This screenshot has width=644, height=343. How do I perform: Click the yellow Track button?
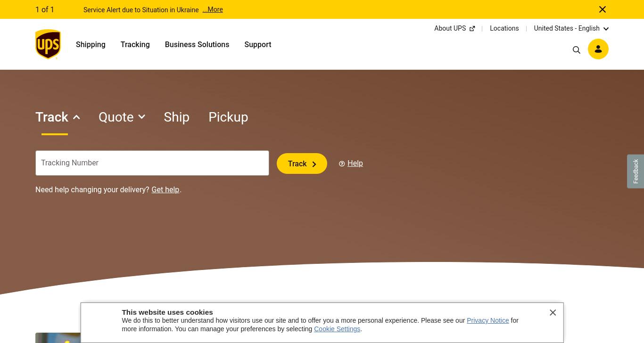pos(302,163)
